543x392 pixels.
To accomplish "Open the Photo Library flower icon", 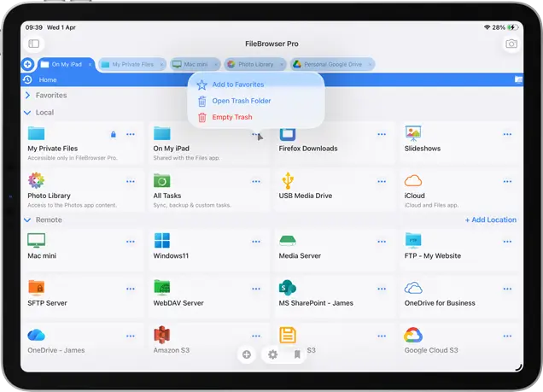I will pos(37,180).
